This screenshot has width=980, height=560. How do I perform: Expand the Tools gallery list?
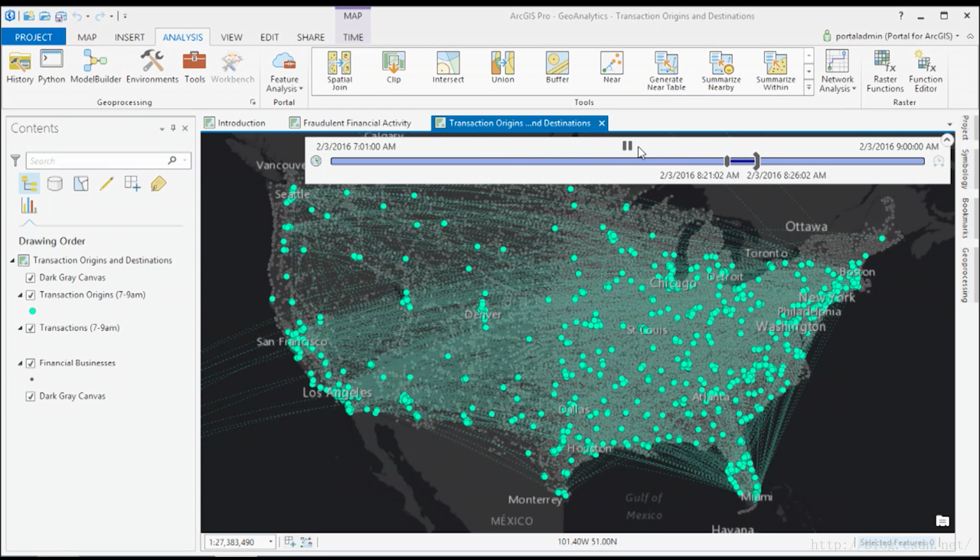click(808, 87)
